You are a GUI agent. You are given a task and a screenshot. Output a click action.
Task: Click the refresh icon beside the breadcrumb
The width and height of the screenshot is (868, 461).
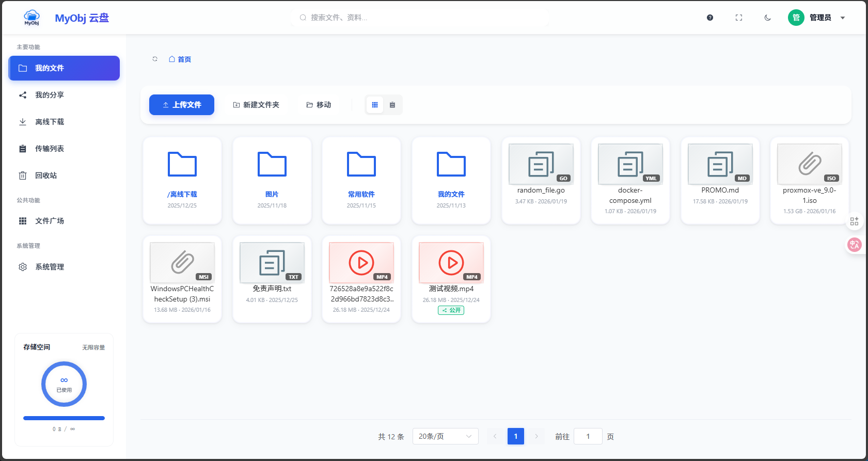(x=155, y=59)
